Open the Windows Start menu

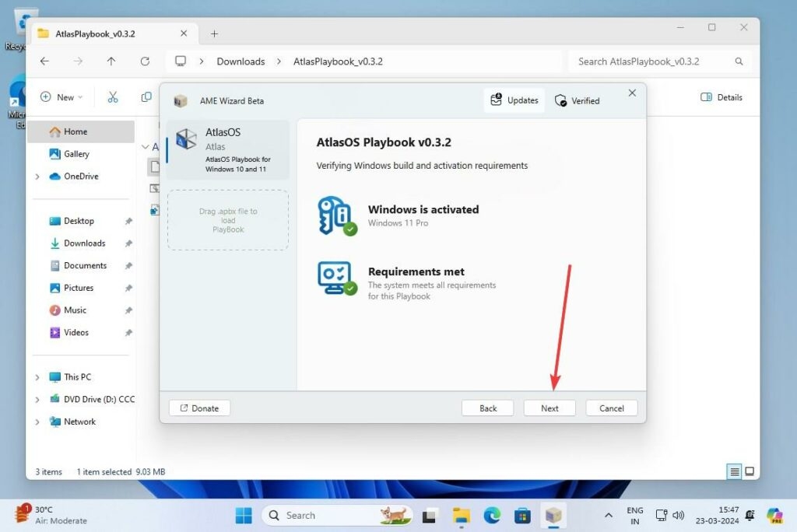pyautogui.click(x=244, y=515)
